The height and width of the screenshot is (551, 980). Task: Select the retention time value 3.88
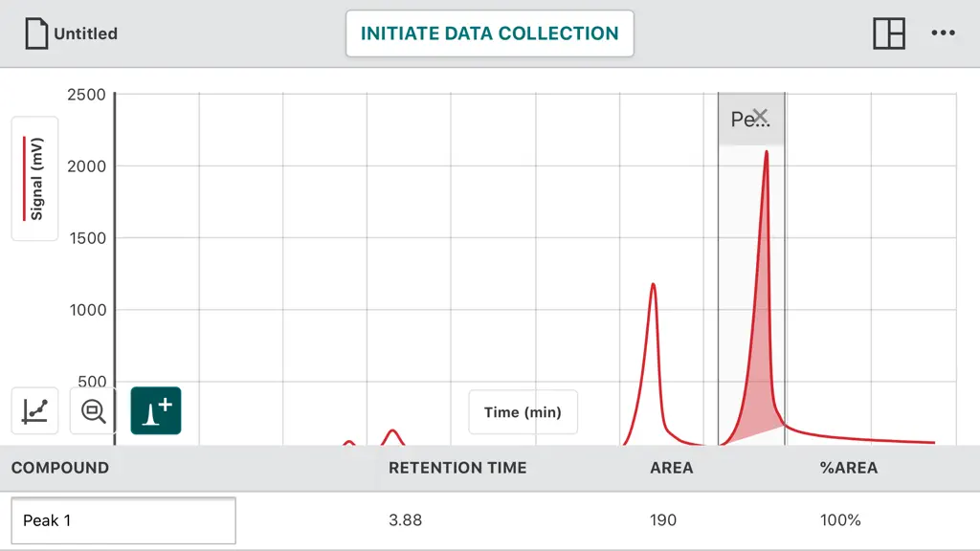click(x=405, y=520)
